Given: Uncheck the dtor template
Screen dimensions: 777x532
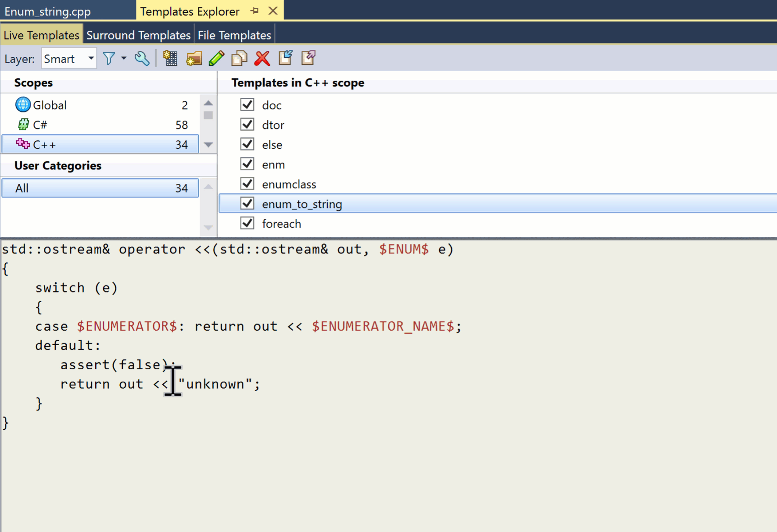Looking at the screenshot, I should tap(247, 124).
